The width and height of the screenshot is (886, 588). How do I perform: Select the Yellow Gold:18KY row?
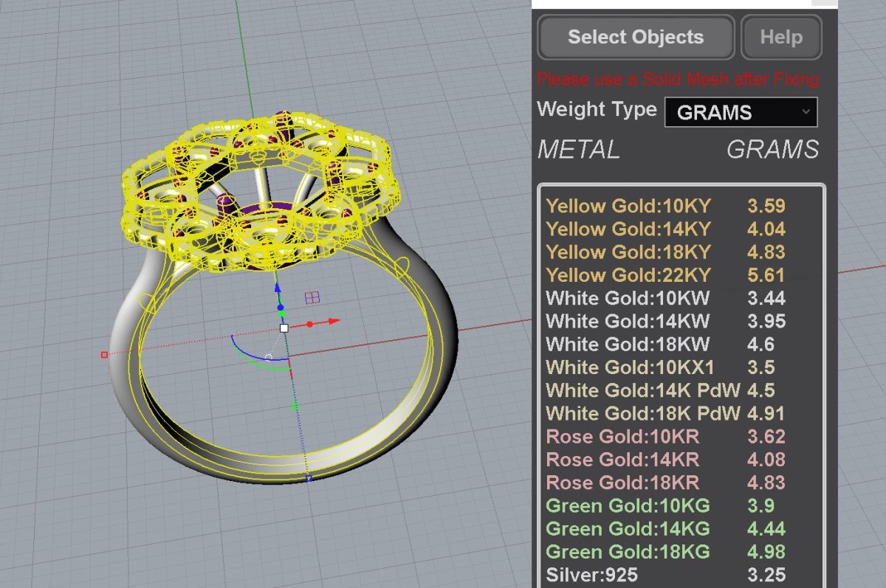click(x=666, y=252)
